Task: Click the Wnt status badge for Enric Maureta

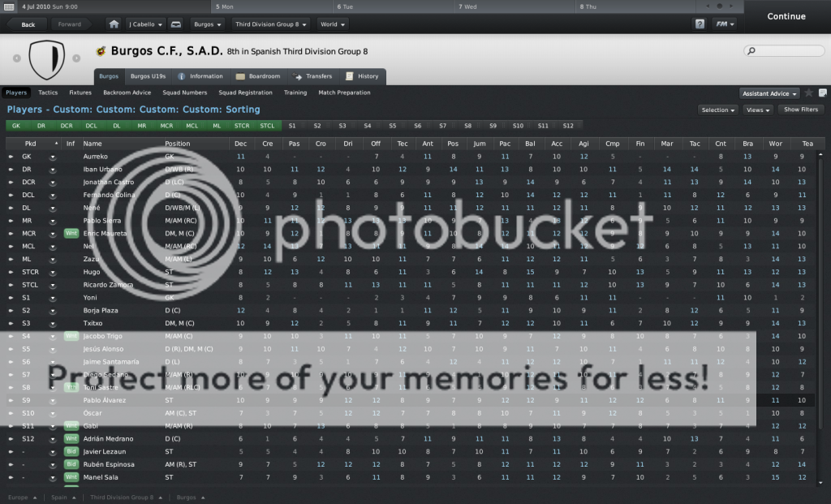Action: [71, 234]
